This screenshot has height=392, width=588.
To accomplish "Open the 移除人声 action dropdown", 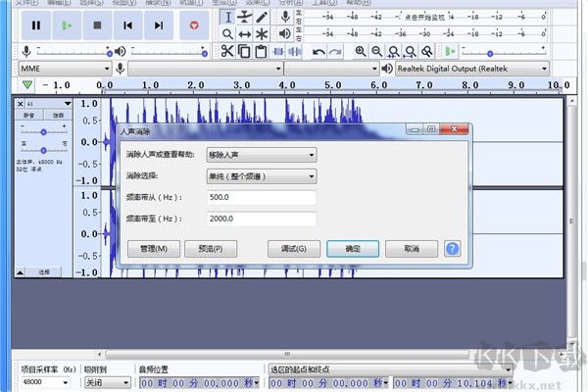I will 261,154.
